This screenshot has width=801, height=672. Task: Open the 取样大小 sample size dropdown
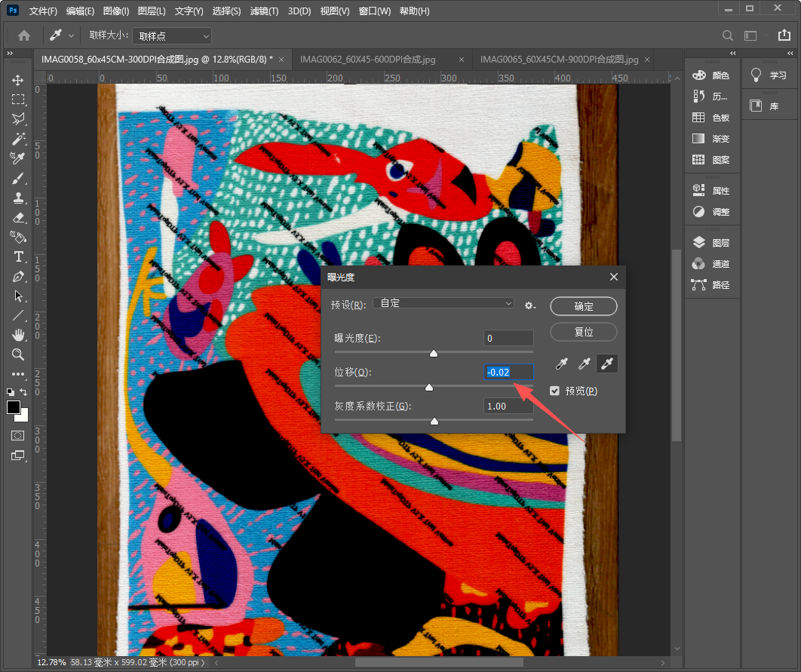(x=173, y=35)
